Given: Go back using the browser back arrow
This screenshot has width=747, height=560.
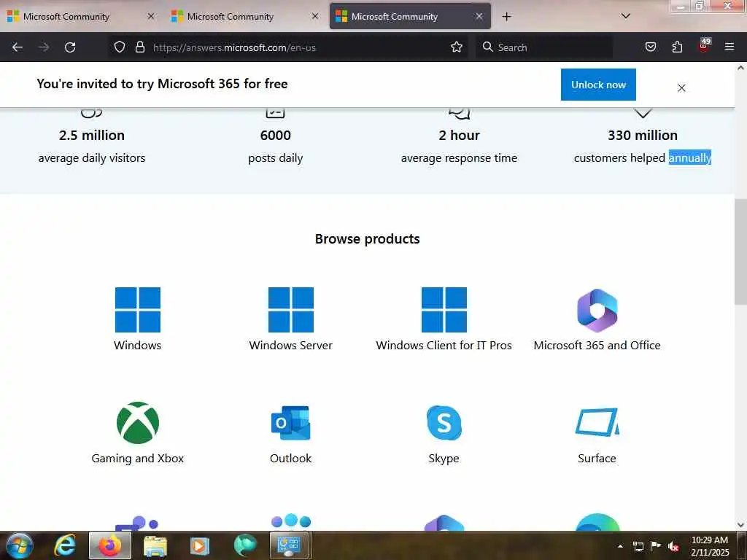Looking at the screenshot, I should click(18, 47).
